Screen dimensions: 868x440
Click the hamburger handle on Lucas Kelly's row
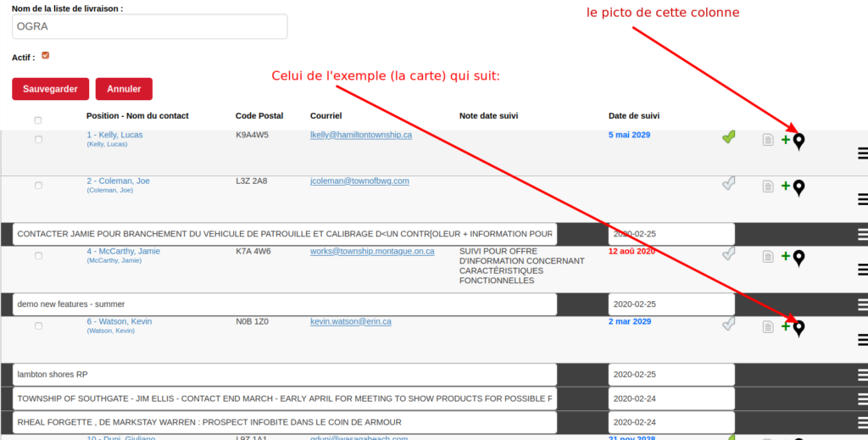(862, 153)
